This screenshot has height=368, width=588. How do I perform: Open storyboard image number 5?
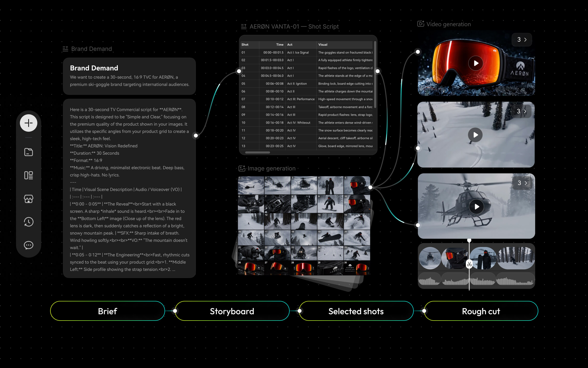pos(357,185)
